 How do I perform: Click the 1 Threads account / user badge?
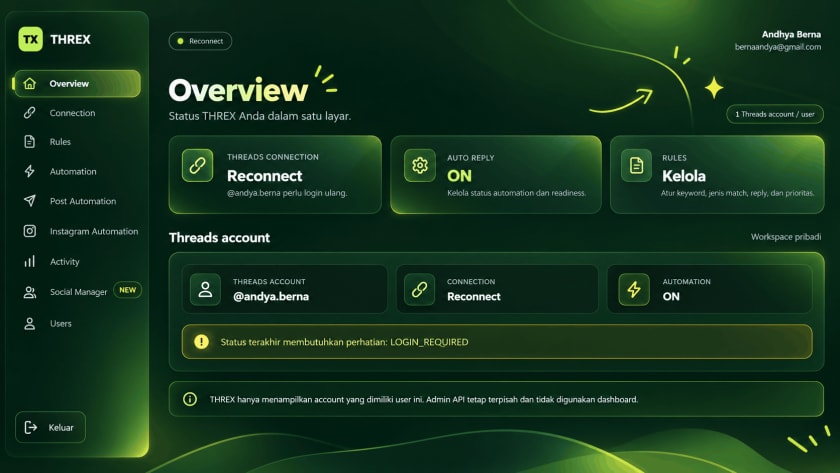(775, 114)
